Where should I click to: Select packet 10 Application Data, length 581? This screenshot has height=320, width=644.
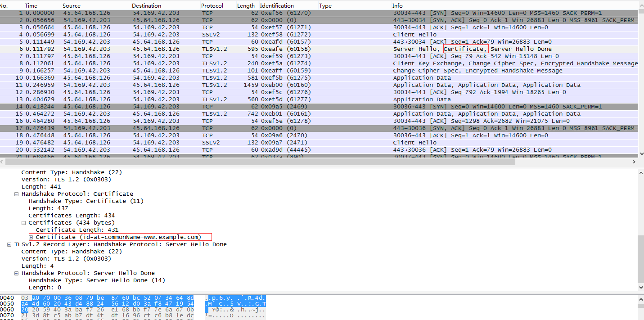[319, 78]
